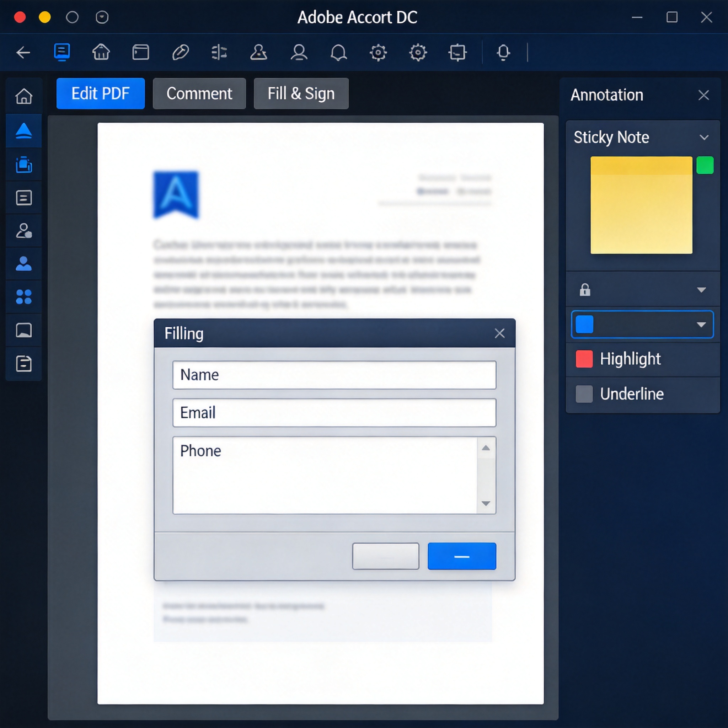Viewport: 728px width, 728px height.
Task: Open the bell notifications icon next to profile
Action: click(339, 52)
